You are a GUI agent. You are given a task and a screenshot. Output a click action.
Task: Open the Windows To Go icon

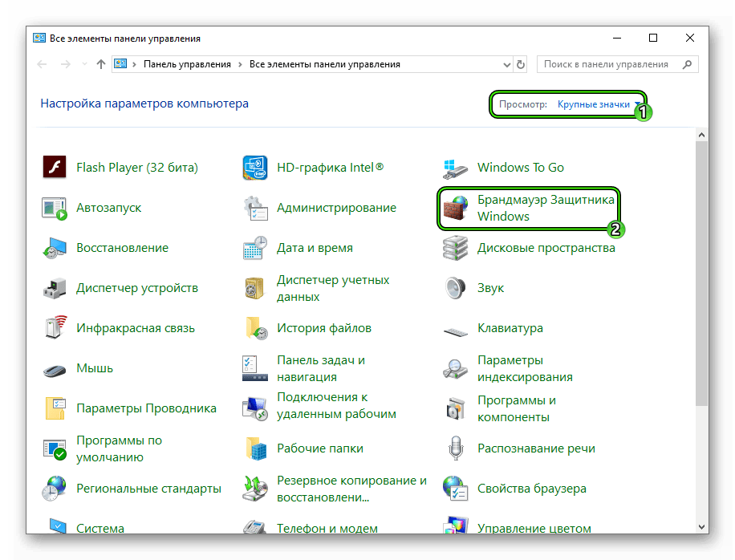(455, 168)
